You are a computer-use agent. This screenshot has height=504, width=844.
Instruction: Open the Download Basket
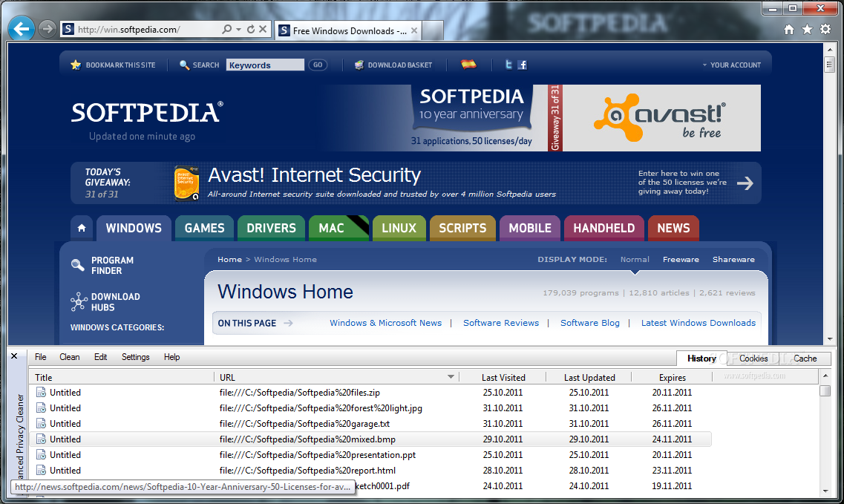tap(393, 65)
